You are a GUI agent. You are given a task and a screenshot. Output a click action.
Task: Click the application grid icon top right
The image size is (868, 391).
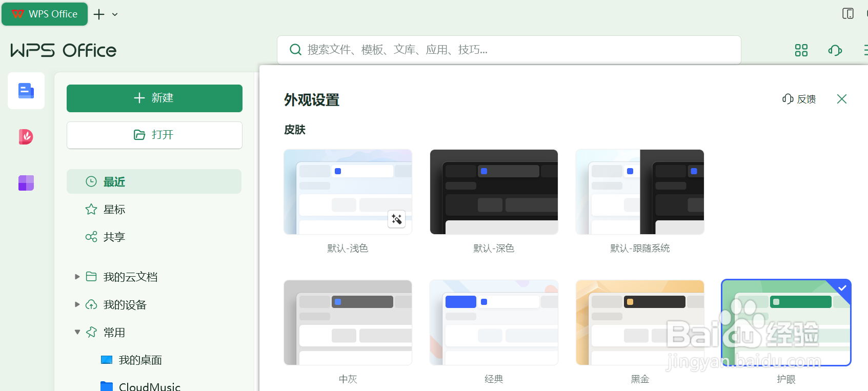(801, 50)
